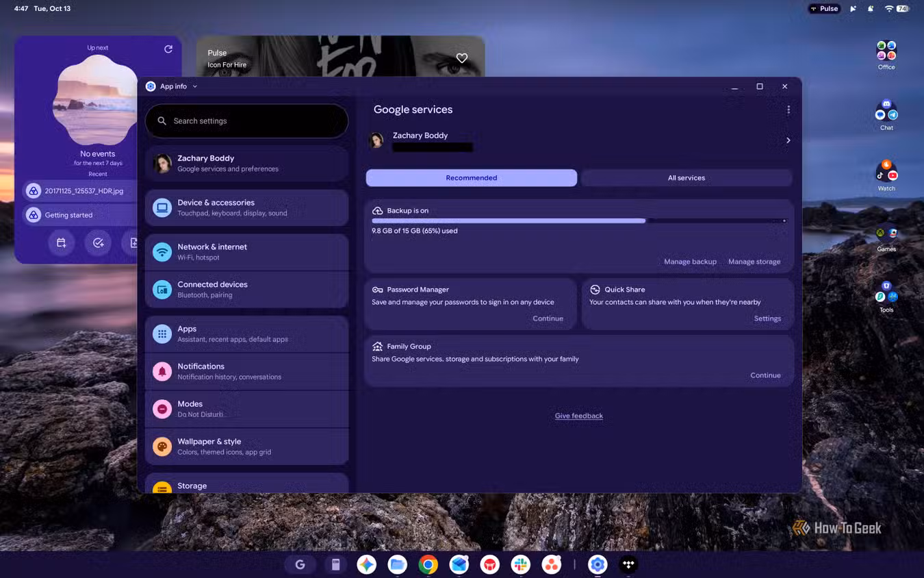This screenshot has width=924, height=578.
Task: Open the Chat folder on the desktop
Action: pyautogui.click(x=886, y=116)
